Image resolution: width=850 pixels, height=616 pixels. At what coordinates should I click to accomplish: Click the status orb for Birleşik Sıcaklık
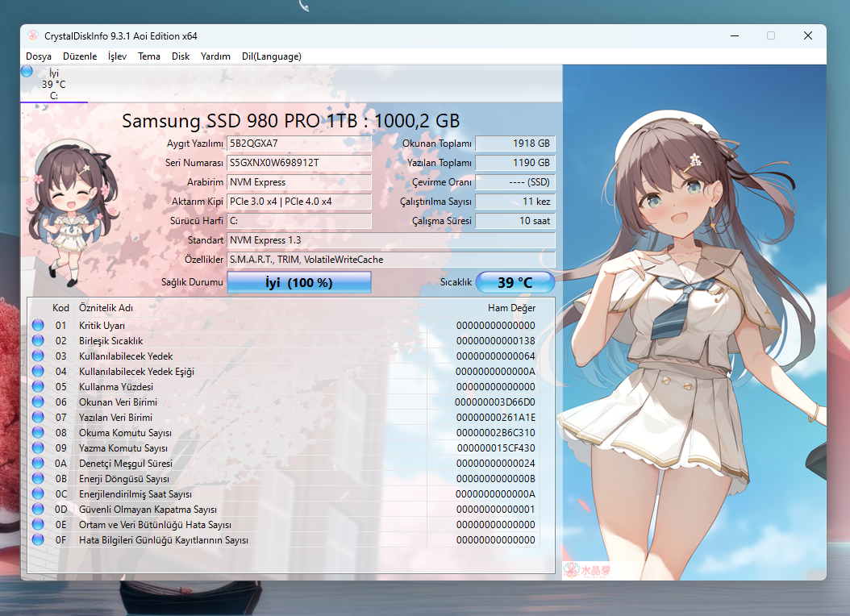(x=38, y=340)
